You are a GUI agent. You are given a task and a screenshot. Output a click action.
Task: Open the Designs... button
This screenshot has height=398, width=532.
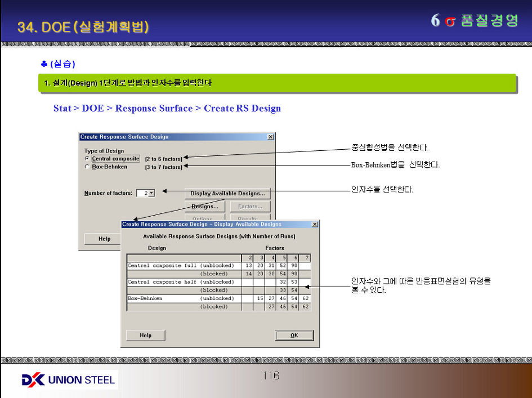pyautogui.click(x=205, y=206)
